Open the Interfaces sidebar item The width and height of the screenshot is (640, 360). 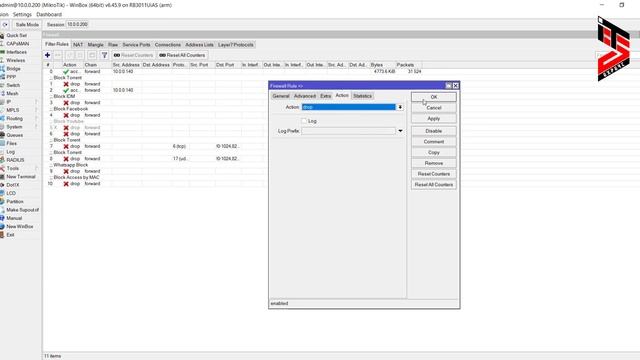16,52
